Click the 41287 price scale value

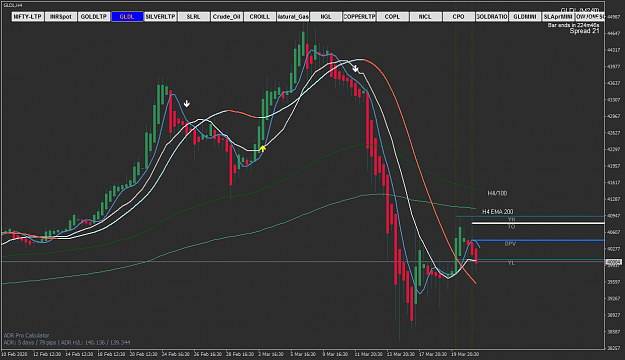point(613,199)
